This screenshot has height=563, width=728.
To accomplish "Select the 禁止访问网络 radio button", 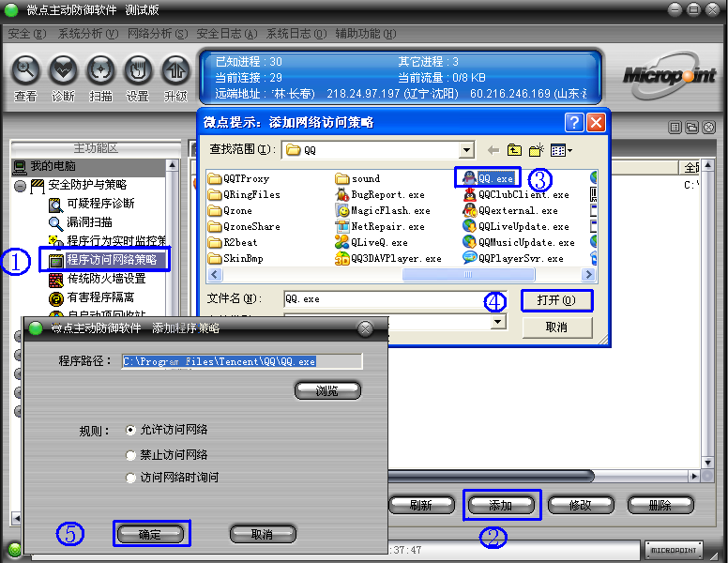I will click(130, 454).
